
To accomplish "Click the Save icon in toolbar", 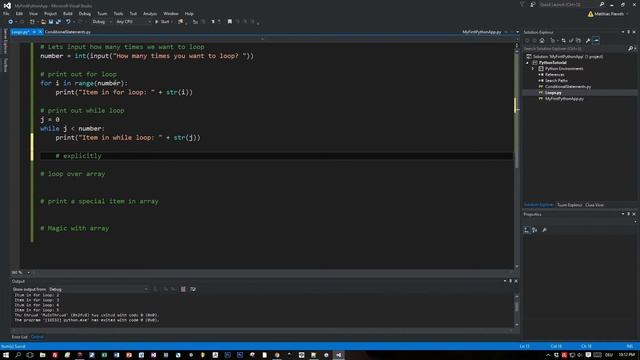I will click(51, 22).
